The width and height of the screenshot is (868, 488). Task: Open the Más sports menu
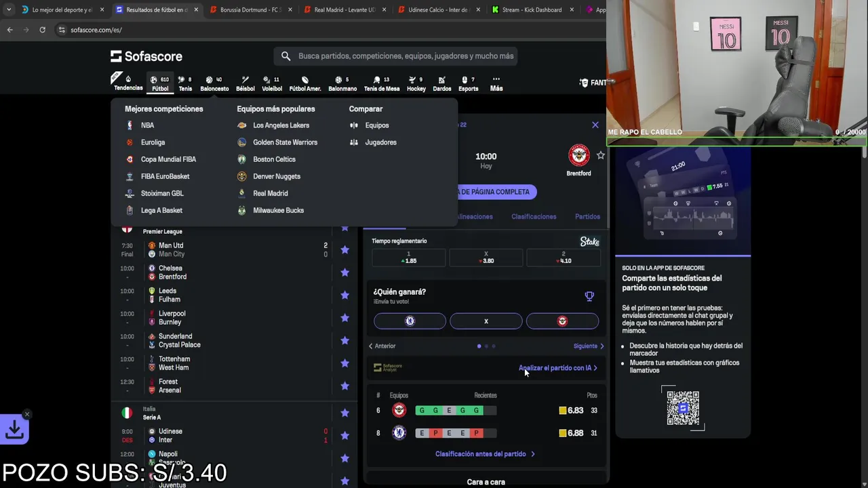point(496,83)
